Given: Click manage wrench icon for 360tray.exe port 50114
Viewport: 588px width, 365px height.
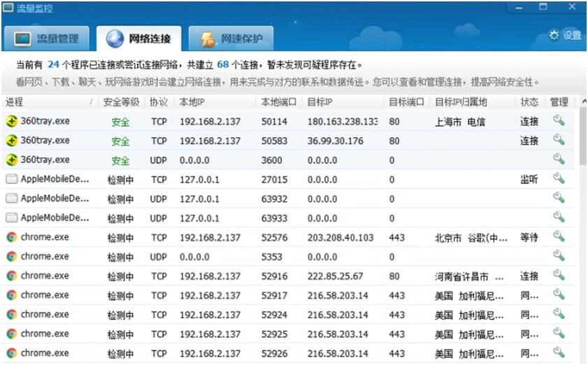Looking at the screenshot, I should (559, 121).
